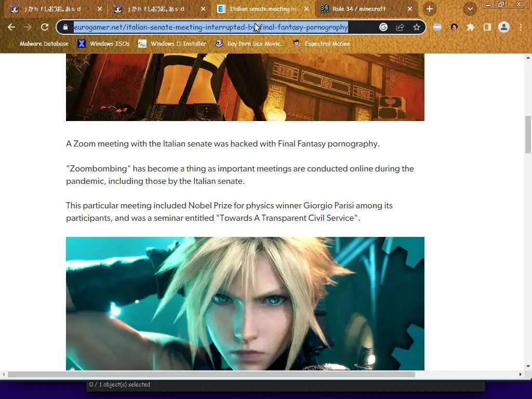Screen dimensions: 532x399
Task: Click the paragraph starting 'A Zoom meeting'
Action: coord(223,144)
